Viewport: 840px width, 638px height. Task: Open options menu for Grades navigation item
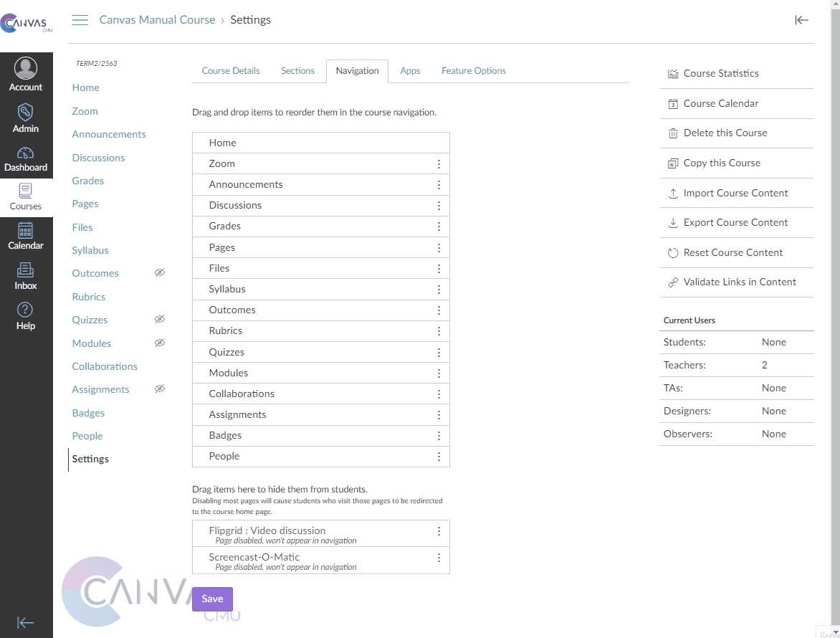439,227
